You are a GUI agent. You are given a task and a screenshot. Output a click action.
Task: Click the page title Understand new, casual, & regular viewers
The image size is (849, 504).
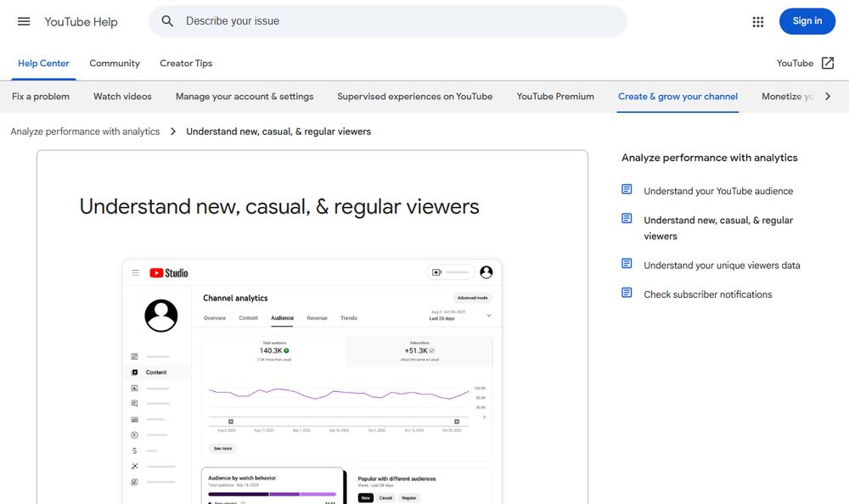278,207
